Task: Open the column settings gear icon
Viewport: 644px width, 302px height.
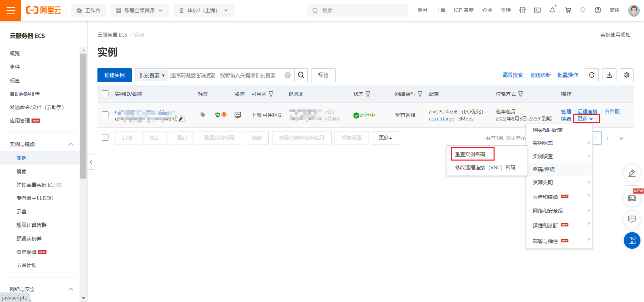Action: (x=626, y=75)
